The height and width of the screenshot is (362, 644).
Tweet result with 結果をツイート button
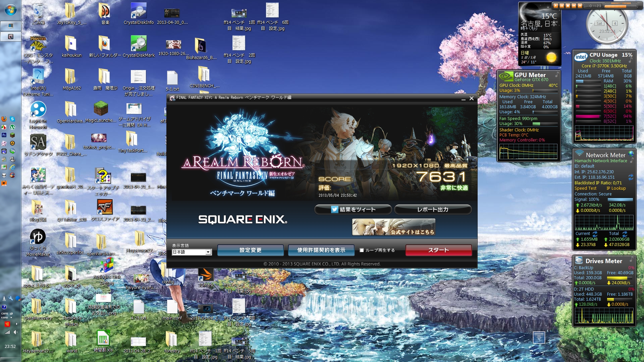point(353,209)
